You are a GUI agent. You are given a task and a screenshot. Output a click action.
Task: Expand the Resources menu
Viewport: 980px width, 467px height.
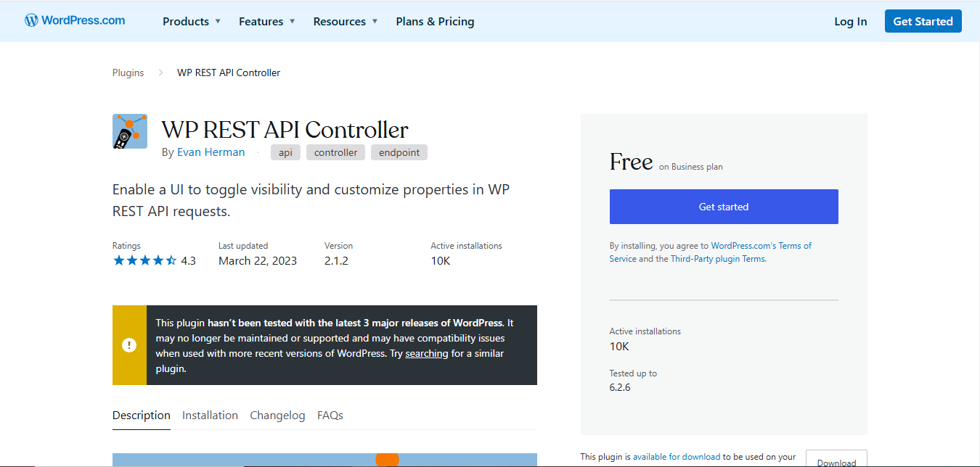click(345, 22)
